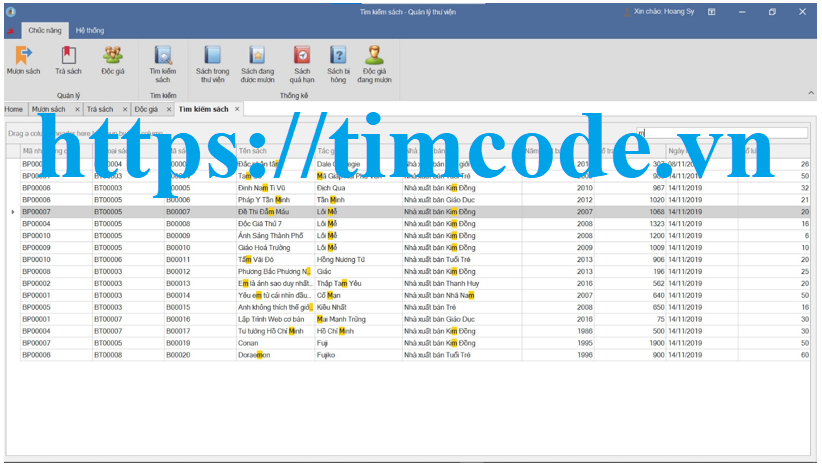
Task: Select the cell Tư tưởng Hồ Chí Minh
Action: (x=275, y=331)
